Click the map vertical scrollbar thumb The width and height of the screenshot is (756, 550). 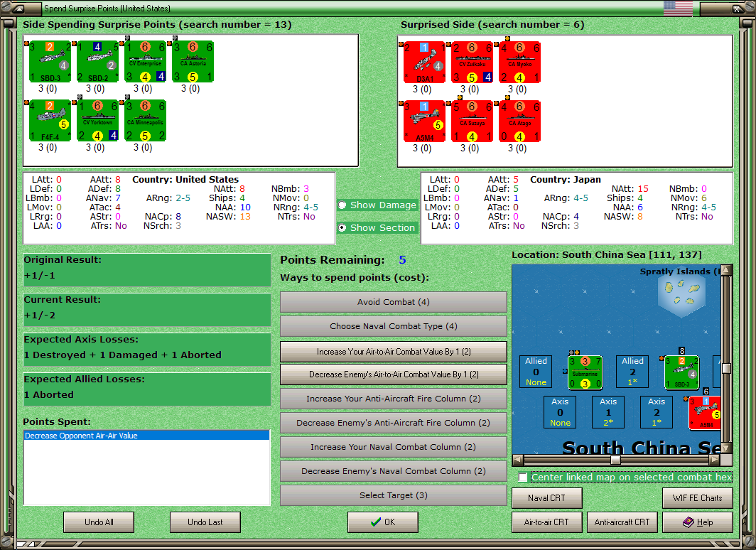coord(727,368)
